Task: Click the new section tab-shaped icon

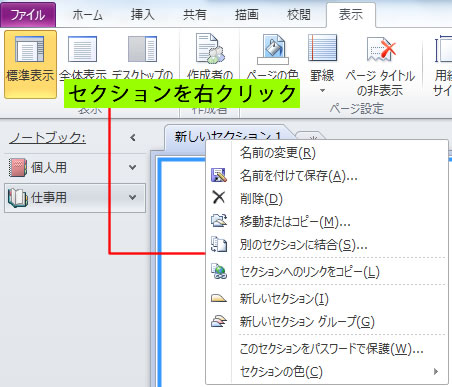Action: (219, 298)
